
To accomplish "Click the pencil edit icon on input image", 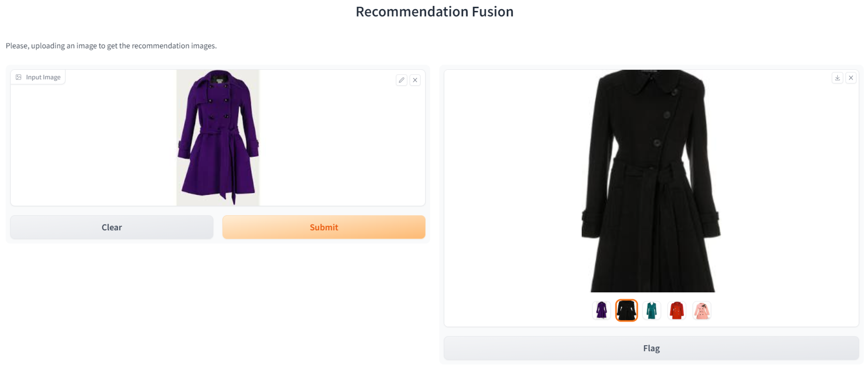I will (x=401, y=80).
